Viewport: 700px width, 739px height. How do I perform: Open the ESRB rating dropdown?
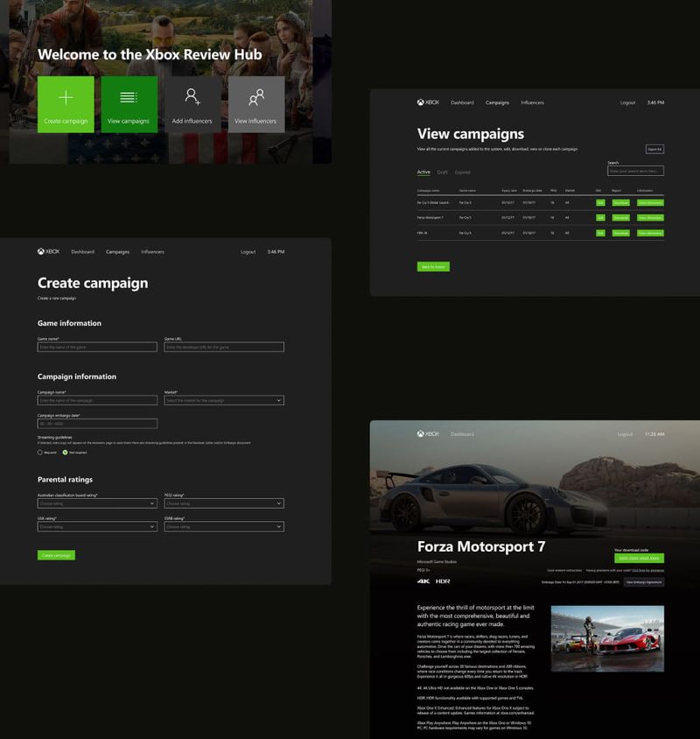pos(224,526)
